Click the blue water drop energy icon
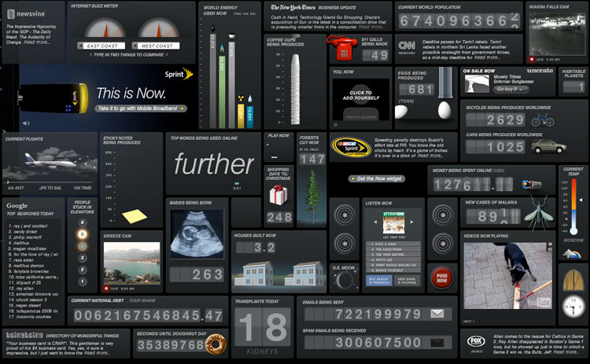The width and height of the screenshot is (590, 364). pyautogui.click(x=250, y=99)
